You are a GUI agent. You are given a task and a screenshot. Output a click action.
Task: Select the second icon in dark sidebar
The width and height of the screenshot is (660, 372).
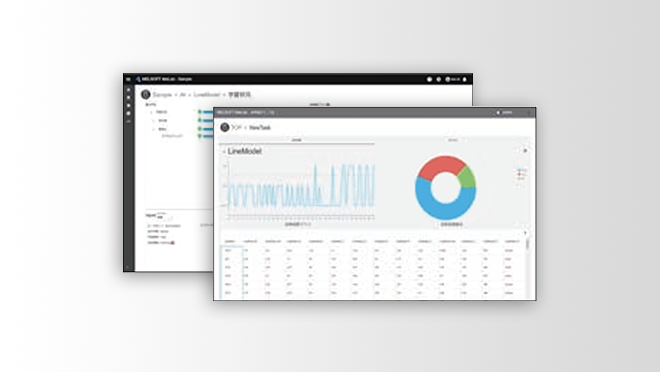click(x=129, y=98)
